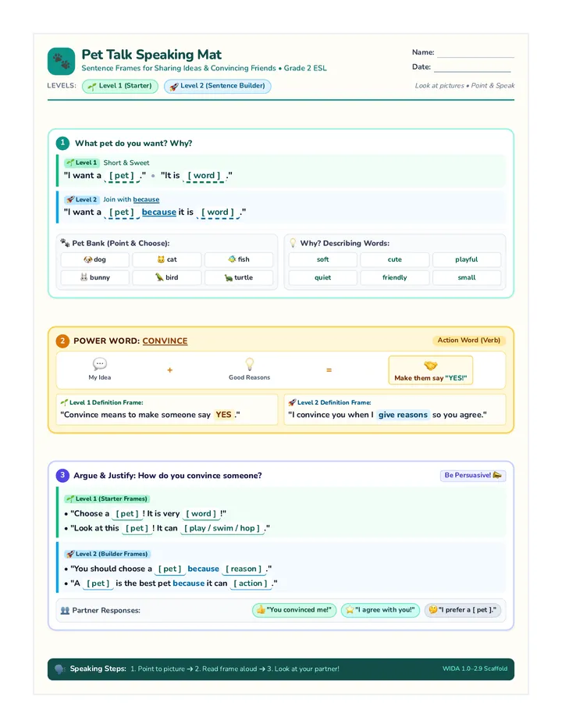Screen dimensions: 562x728
Task: Click the WIDA 1.0–2.9 Scaffold text
Action: pos(475,669)
